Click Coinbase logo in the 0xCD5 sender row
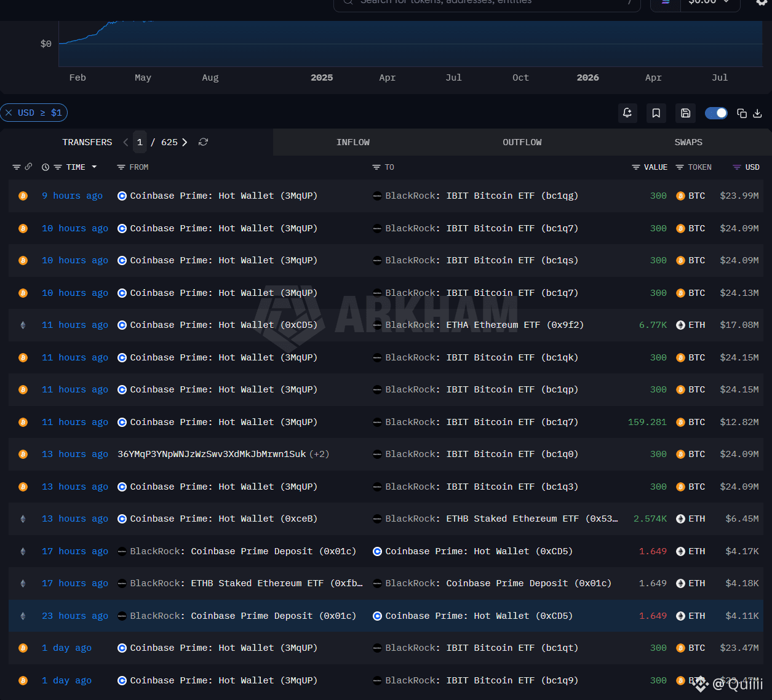The image size is (772, 700). [x=122, y=325]
